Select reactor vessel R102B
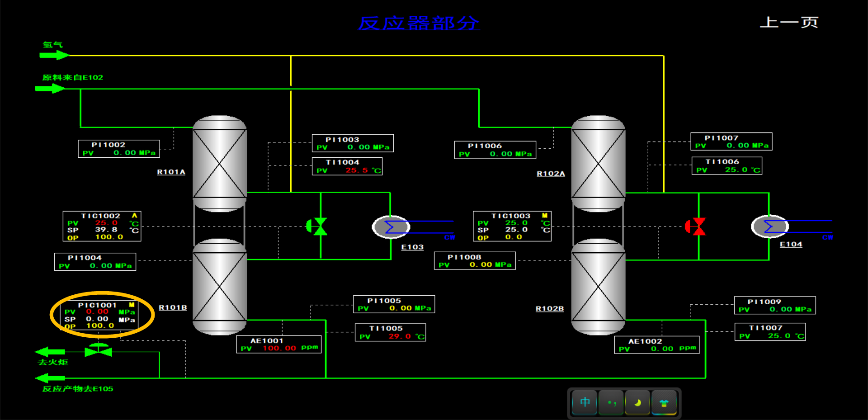The width and height of the screenshot is (868, 420). click(x=599, y=287)
